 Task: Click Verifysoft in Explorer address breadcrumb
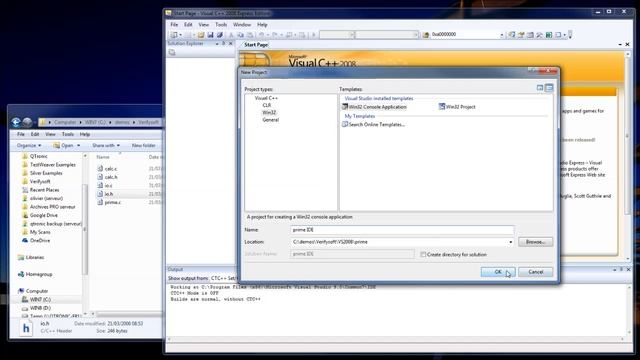148,122
